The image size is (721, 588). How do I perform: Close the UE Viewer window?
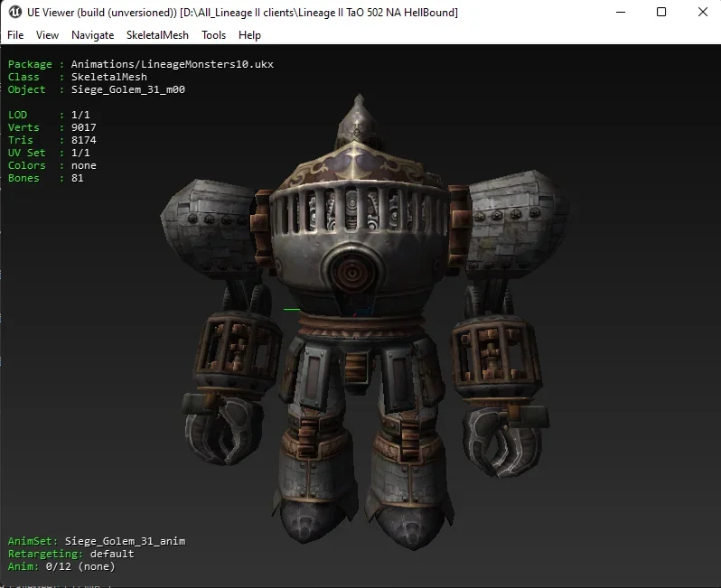[x=703, y=12]
